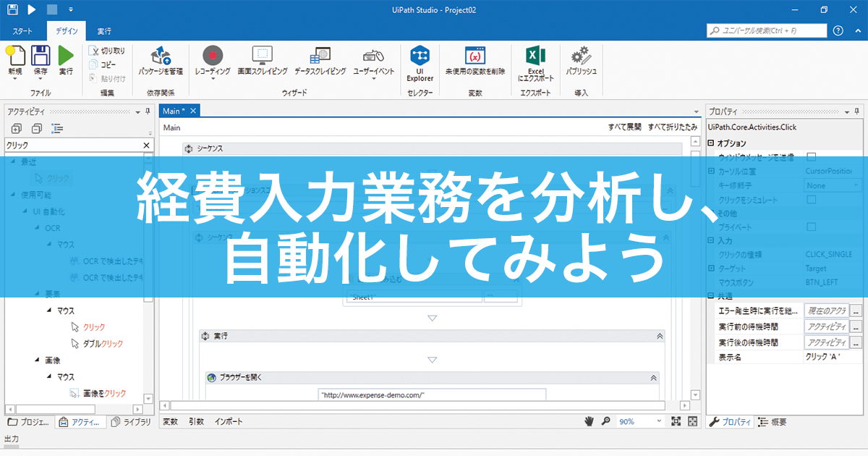Open the アクティビティ panel options dropdown arrow

click(138, 111)
